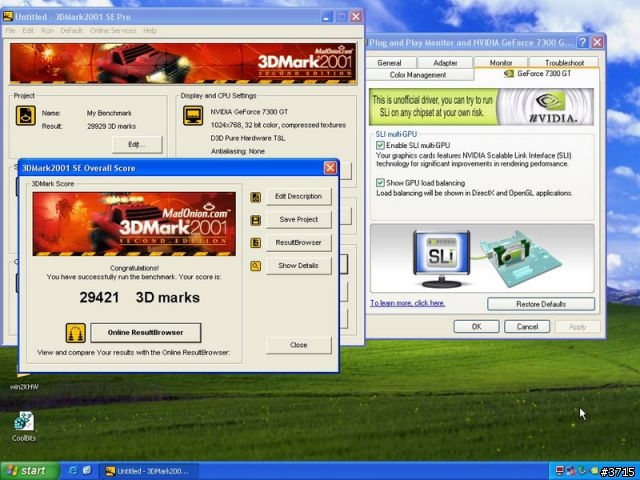Viewport: 640px width, 480px height.
Task: Uncheck Show GPU load balancing
Action: pyautogui.click(x=380, y=183)
